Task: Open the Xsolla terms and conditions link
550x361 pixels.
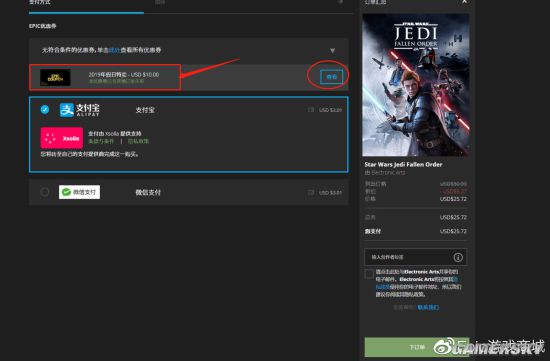Action: click(x=101, y=141)
